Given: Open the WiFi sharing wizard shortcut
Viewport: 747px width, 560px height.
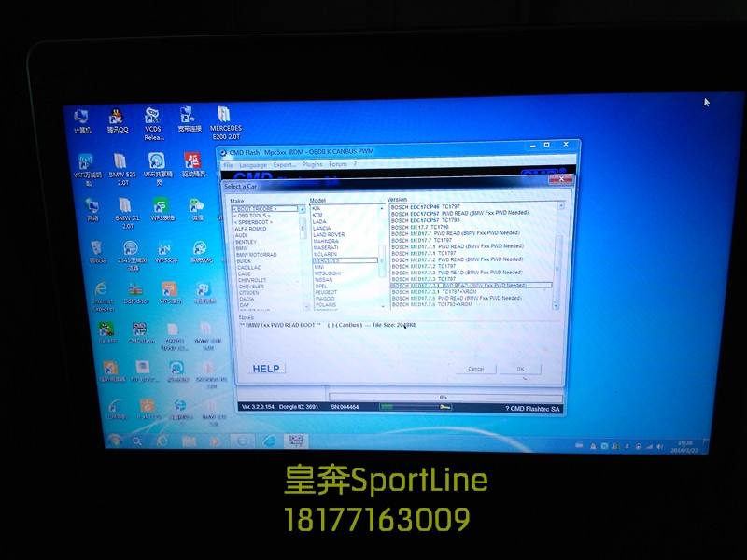Looking at the screenshot, I should pyautogui.click(x=158, y=169).
